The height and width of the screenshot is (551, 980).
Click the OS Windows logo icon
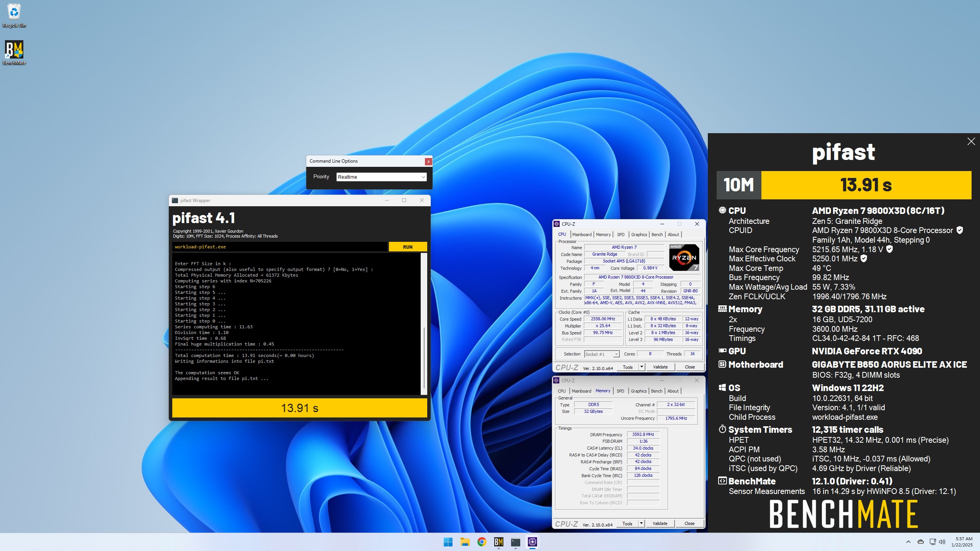[722, 388]
